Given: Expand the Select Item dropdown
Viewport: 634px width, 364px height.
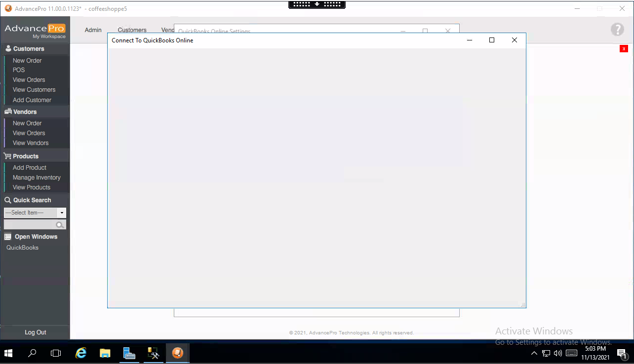Looking at the screenshot, I should coord(62,213).
